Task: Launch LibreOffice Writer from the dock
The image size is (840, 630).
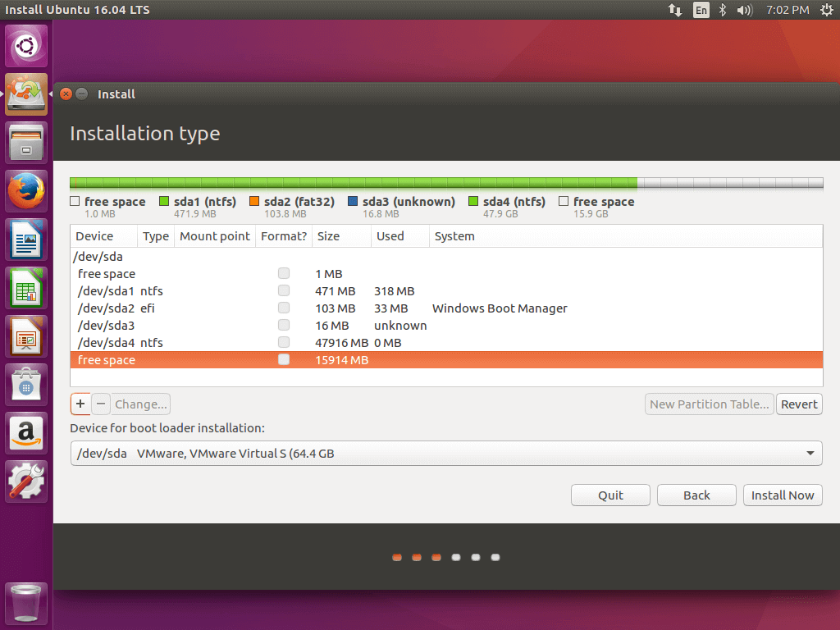Action: click(26, 241)
